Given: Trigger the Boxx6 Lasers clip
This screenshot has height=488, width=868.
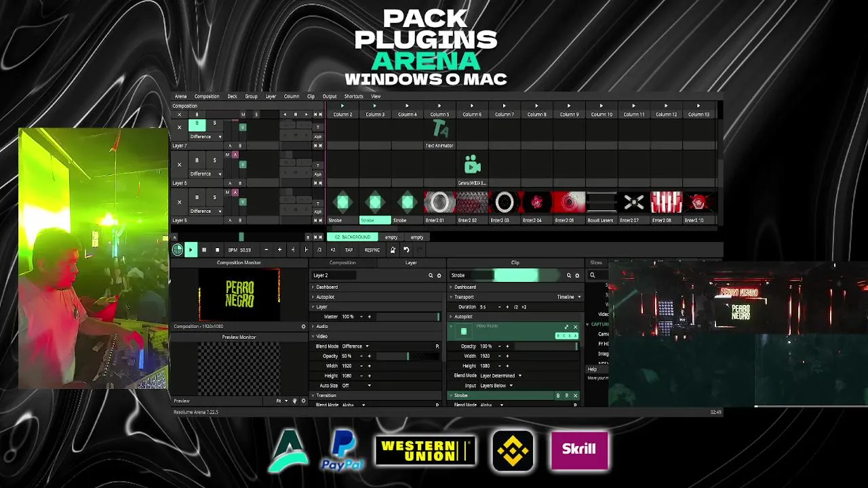Looking at the screenshot, I should point(601,202).
